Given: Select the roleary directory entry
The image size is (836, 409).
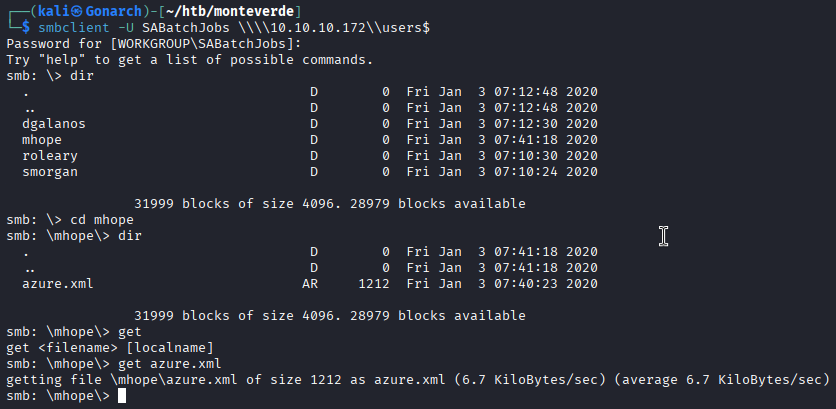Looking at the screenshot, I should [49, 156].
